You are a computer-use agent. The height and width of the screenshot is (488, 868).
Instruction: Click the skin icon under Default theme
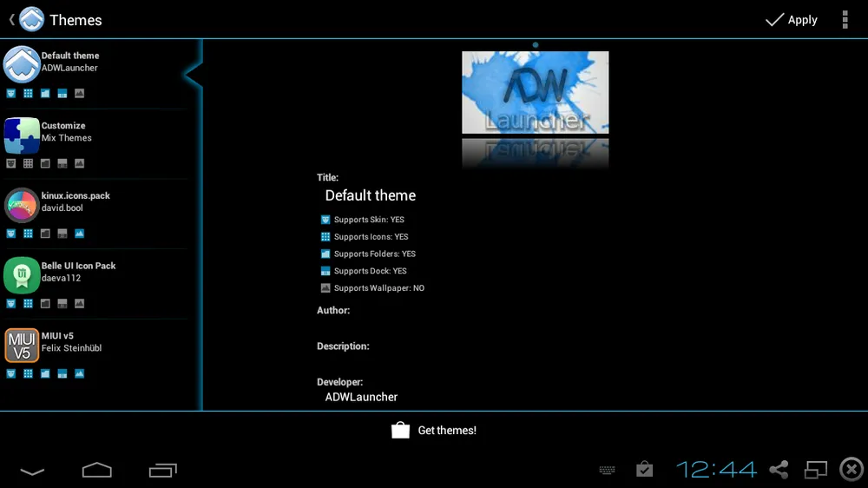[11, 93]
